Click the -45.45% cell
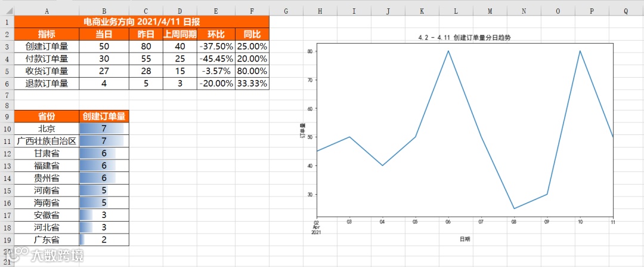The image size is (644, 267). 216,59
